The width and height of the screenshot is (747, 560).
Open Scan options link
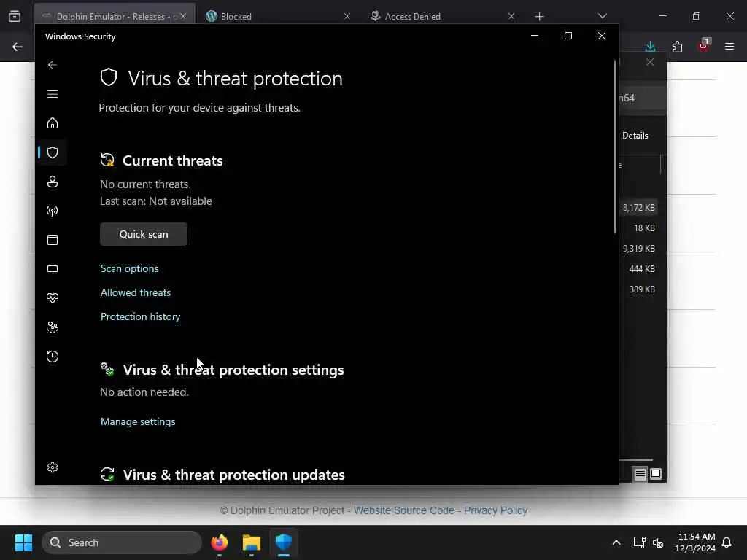point(130,268)
